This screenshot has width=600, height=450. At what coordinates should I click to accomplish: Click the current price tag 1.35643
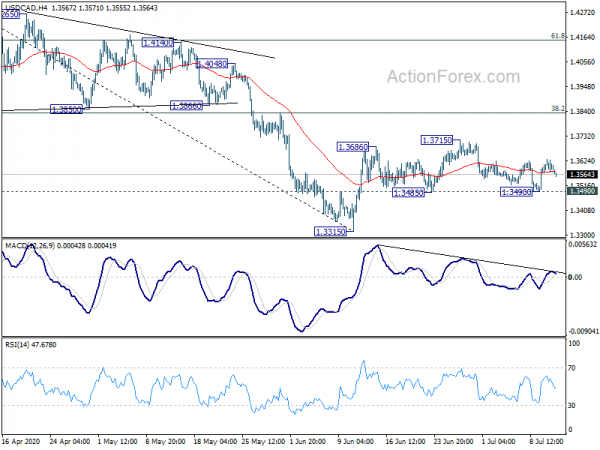[x=582, y=174]
